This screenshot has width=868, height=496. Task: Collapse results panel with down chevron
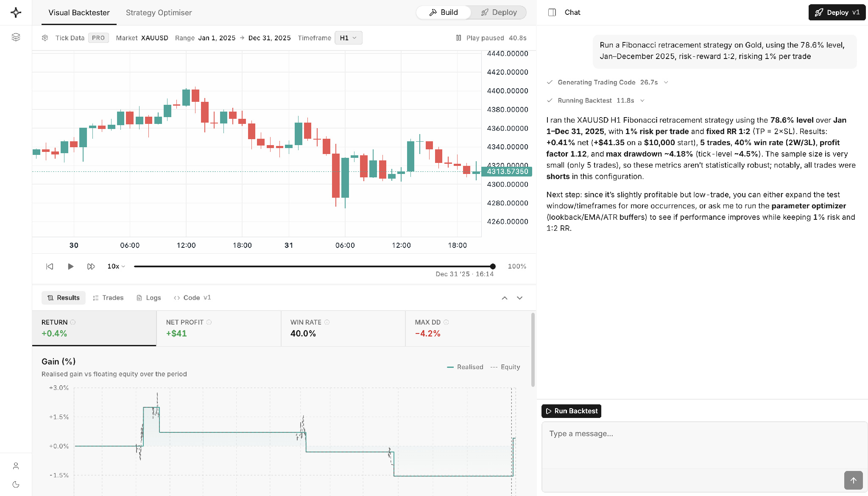pos(519,298)
